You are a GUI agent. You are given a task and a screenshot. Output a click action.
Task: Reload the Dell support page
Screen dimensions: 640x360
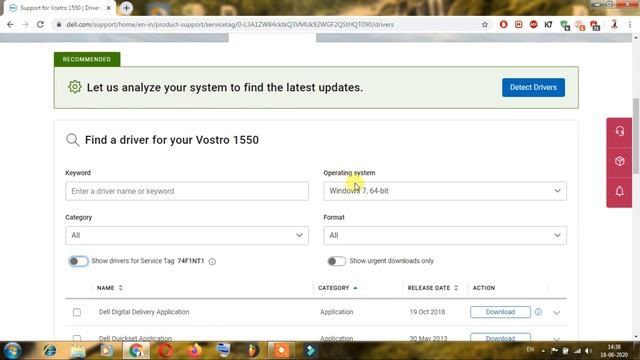point(40,24)
